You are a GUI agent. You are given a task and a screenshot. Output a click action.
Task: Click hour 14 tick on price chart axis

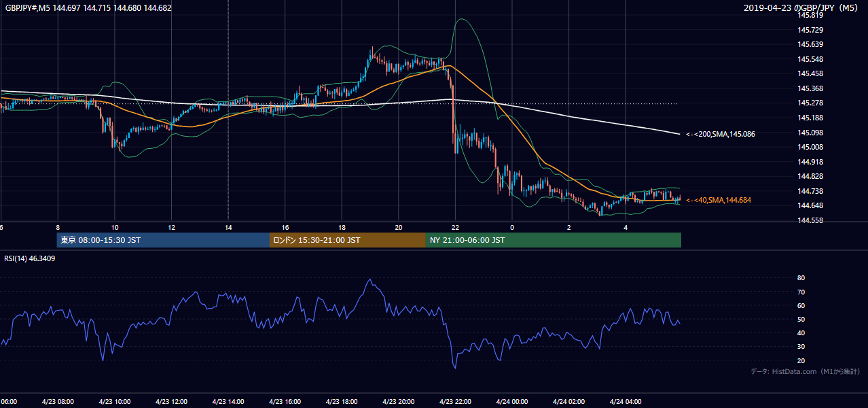228,228
